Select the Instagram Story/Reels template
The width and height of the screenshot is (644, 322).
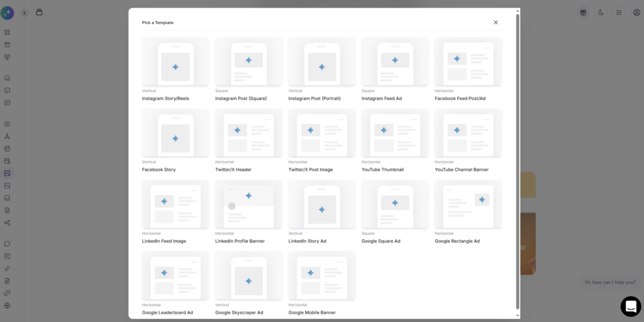coord(175,62)
